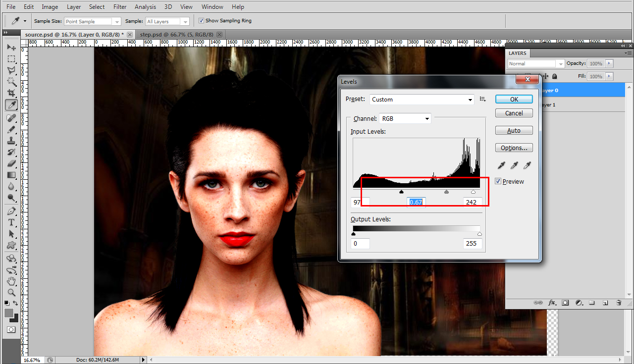This screenshot has height=364, width=634.
Task: Select the History Brush tool
Action: click(x=11, y=152)
